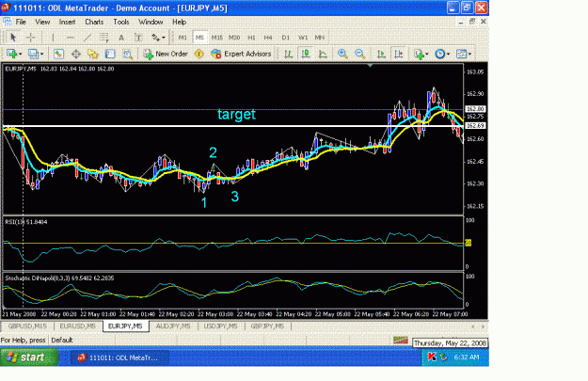This screenshot has height=381, width=588.
Task: Click the New Chart icon
Action: [11, 54]
